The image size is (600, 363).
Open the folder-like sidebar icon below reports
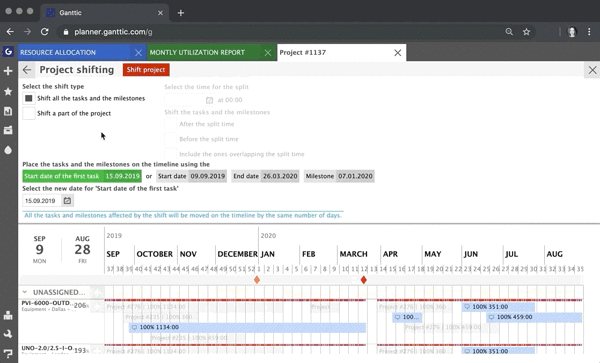click(x=8, y=130)
